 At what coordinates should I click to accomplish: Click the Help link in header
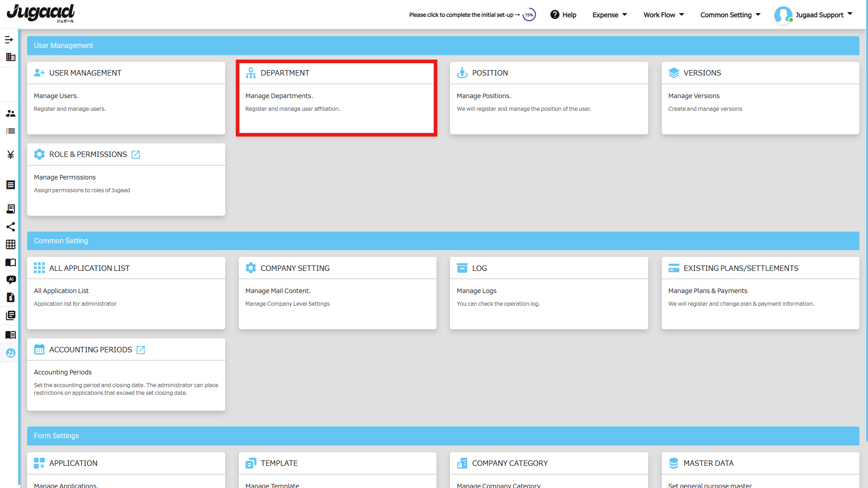(569, 15)
